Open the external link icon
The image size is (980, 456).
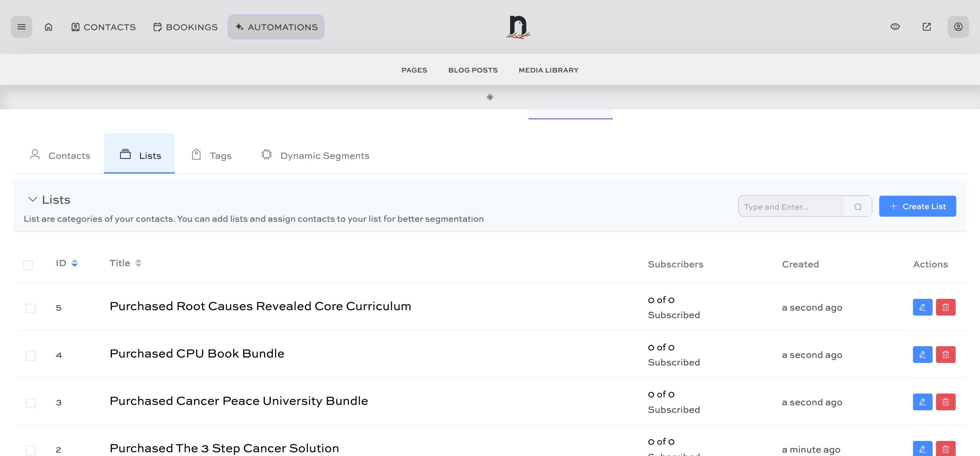[927, 27]
